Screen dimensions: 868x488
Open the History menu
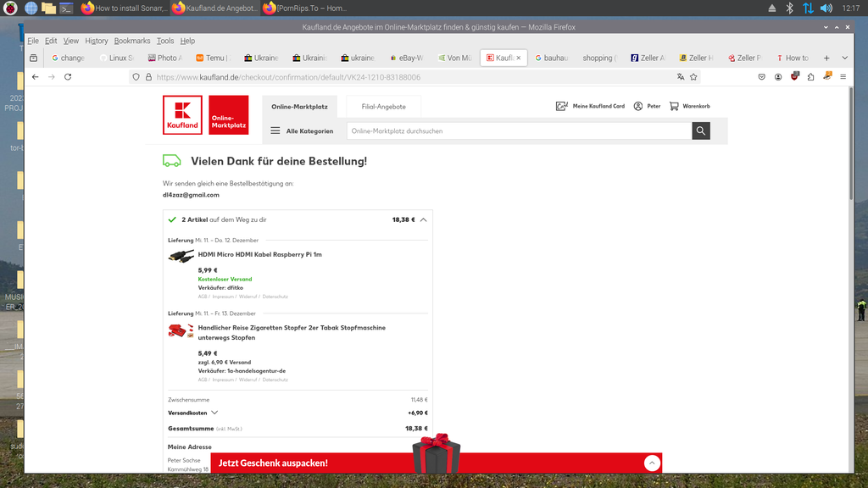(97, 41)
